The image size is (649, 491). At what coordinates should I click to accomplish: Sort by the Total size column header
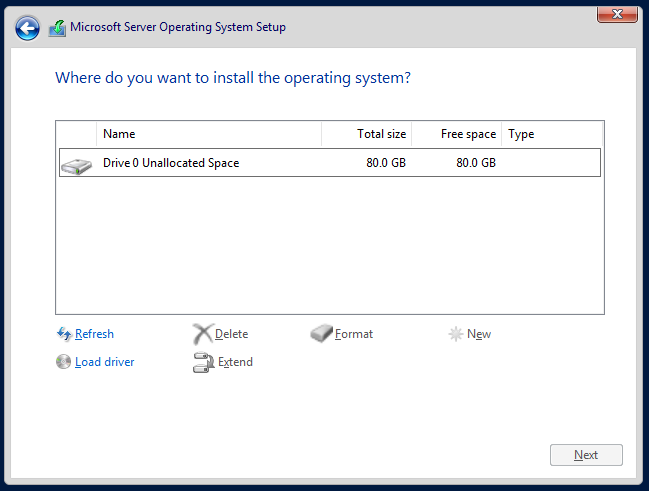click(x=367, y=134)
